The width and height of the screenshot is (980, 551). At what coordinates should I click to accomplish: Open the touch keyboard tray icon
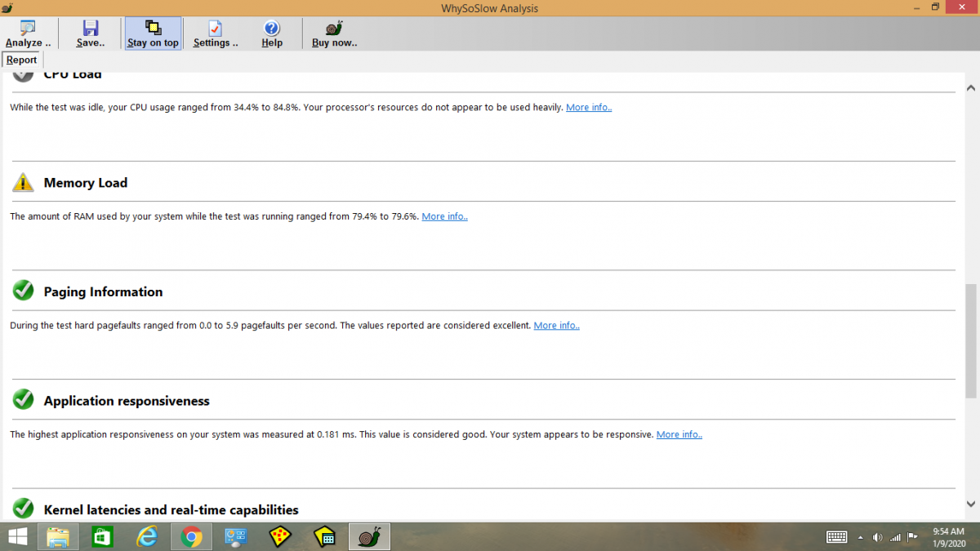coord(836,537)
